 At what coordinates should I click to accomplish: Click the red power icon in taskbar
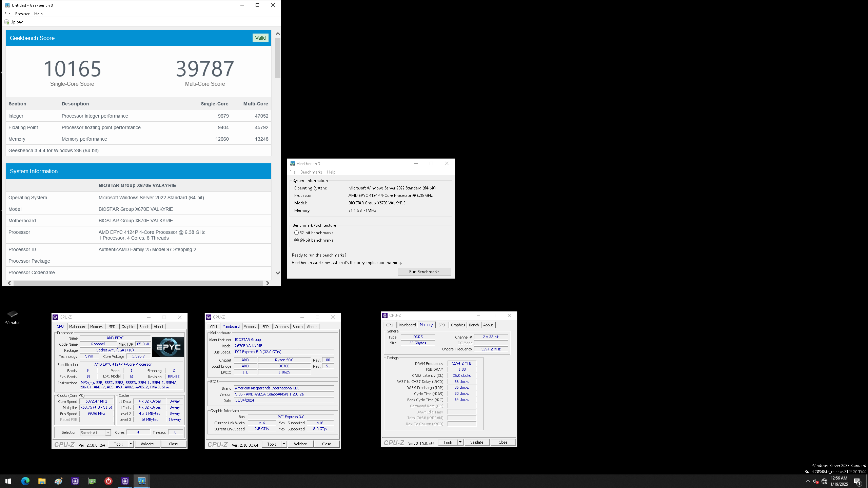(x=108, y=481)
